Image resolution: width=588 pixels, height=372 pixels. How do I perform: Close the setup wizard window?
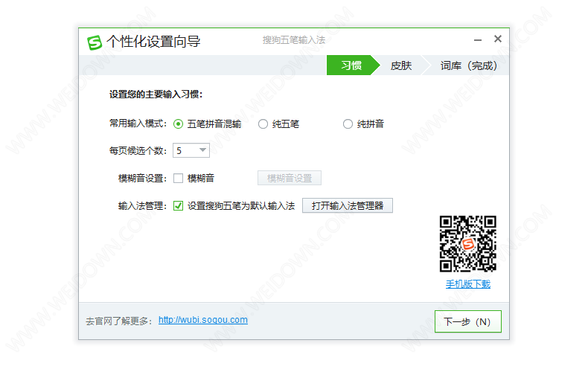[498, 39]
